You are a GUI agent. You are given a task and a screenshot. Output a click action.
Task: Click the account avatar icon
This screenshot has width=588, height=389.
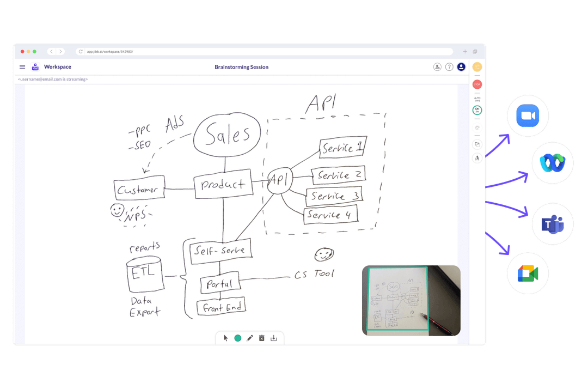461,66
